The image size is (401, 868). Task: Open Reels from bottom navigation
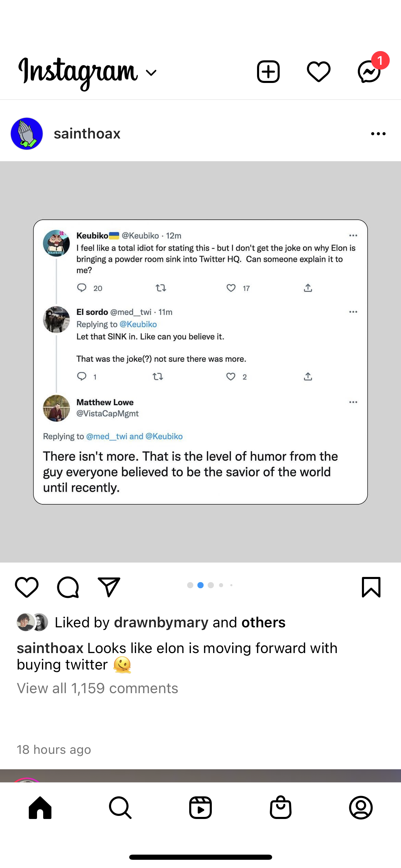200,808
